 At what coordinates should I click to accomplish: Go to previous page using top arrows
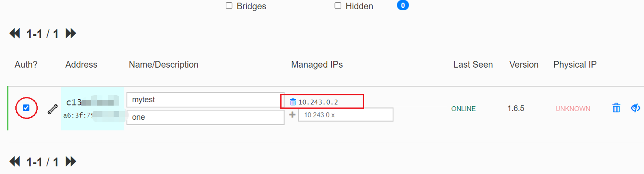pos(15,34)
